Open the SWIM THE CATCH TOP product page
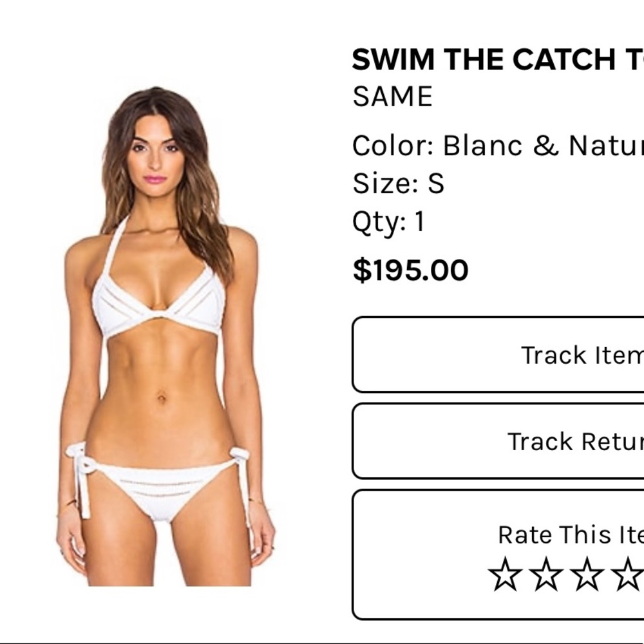The image size is (644, 644). pos(496,59)
